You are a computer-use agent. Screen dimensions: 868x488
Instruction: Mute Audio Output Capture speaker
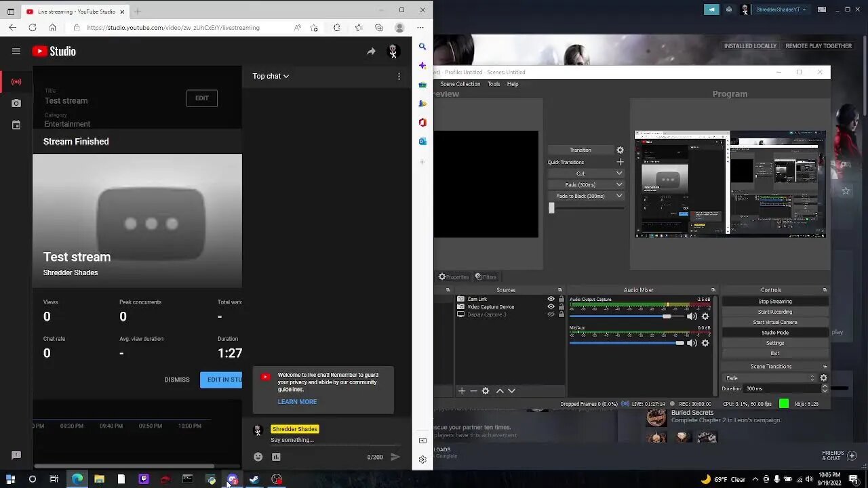point(692,317)
